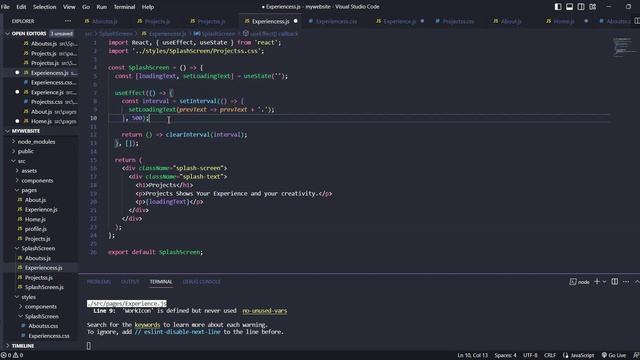Click the 1 unsaved badge in Open Editors

[x=62, y=33]
